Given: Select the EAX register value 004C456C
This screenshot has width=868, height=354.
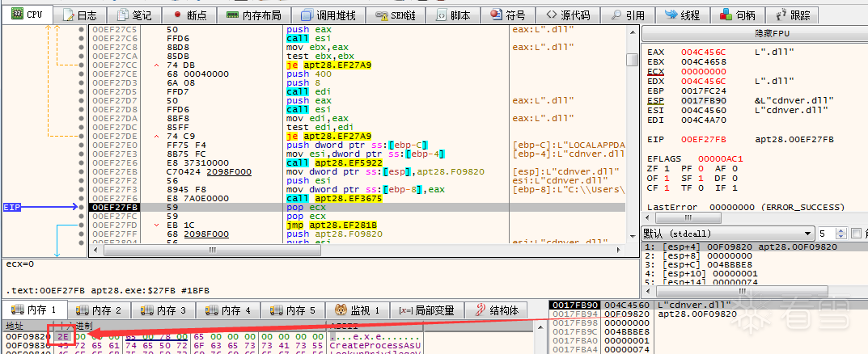Looking at the screenshot, I should point(702,52).
